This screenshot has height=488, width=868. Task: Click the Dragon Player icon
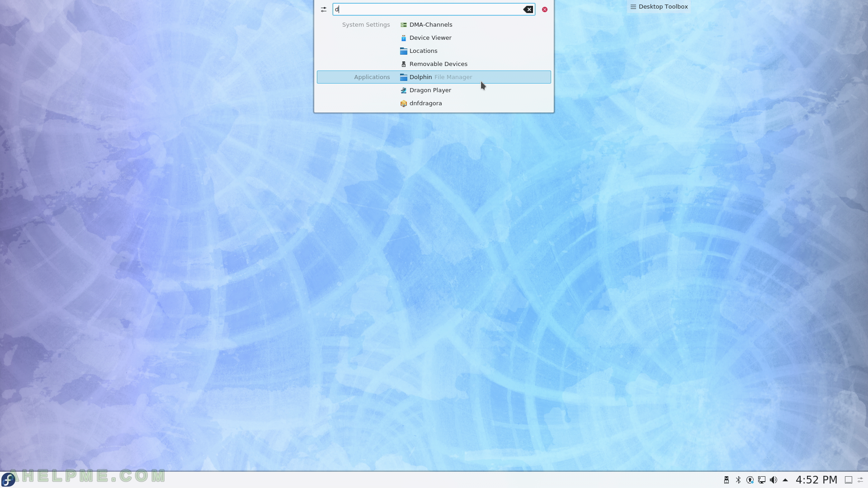click(404, 90)
